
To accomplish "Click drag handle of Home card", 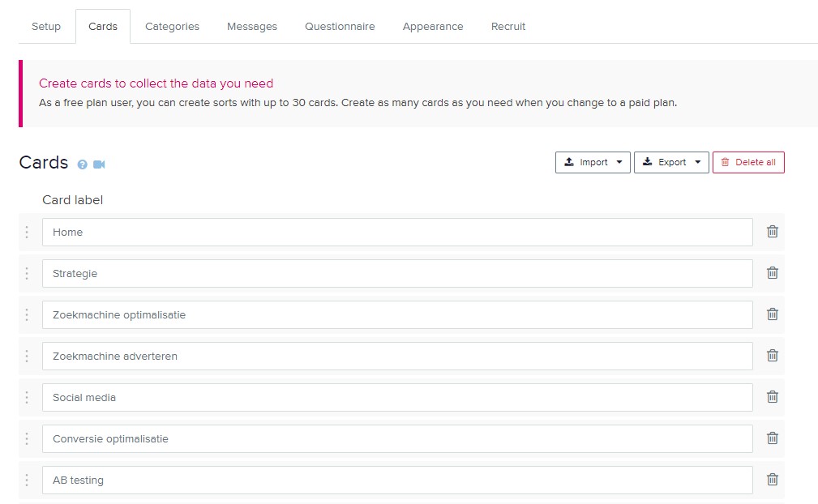I will [x=27, y=233].
